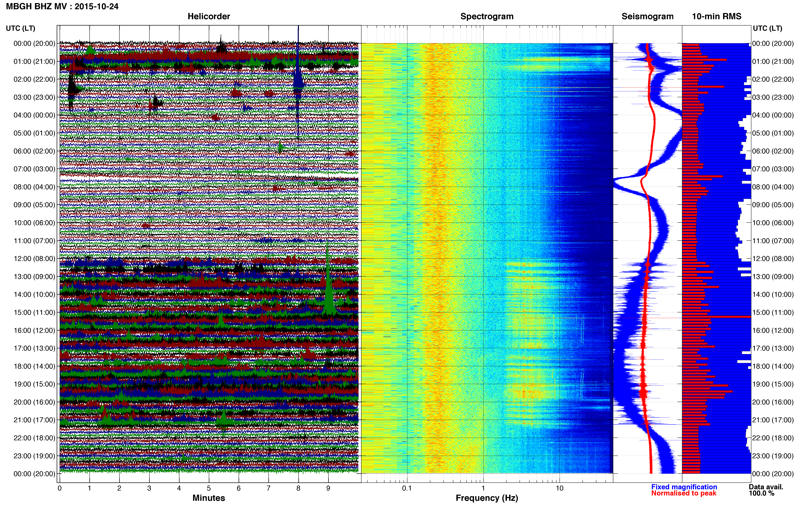This screenshot has width=812, height=508.
Task: Click the left '03:00 (23:00)' time label
Action: [34, 97]
